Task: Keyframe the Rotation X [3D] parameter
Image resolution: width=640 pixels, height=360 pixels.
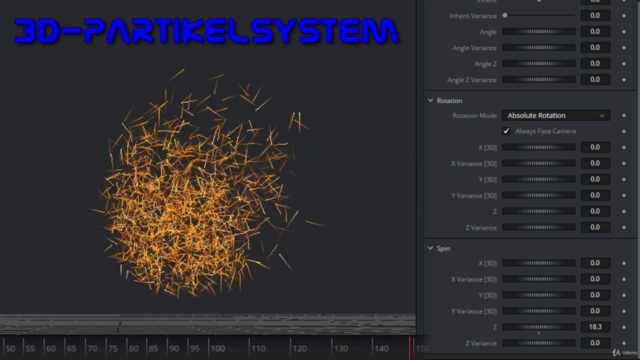Action: (x=624, y=147)
